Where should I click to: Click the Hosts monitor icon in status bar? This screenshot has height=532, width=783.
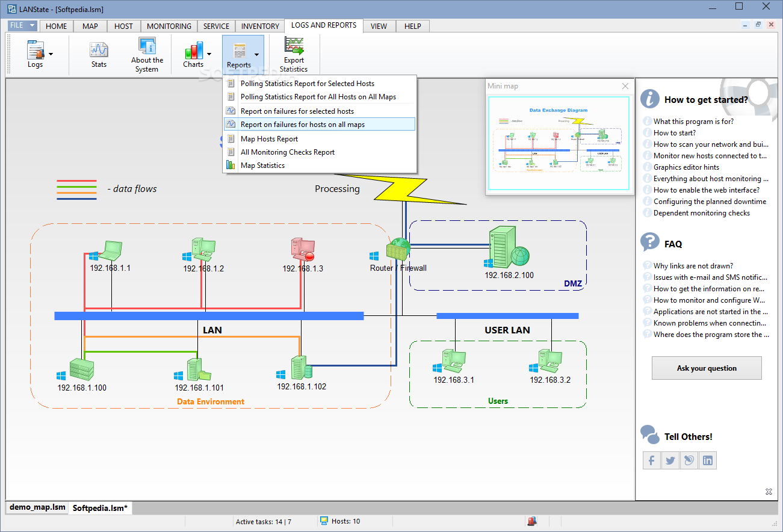[x=324, y=521]
